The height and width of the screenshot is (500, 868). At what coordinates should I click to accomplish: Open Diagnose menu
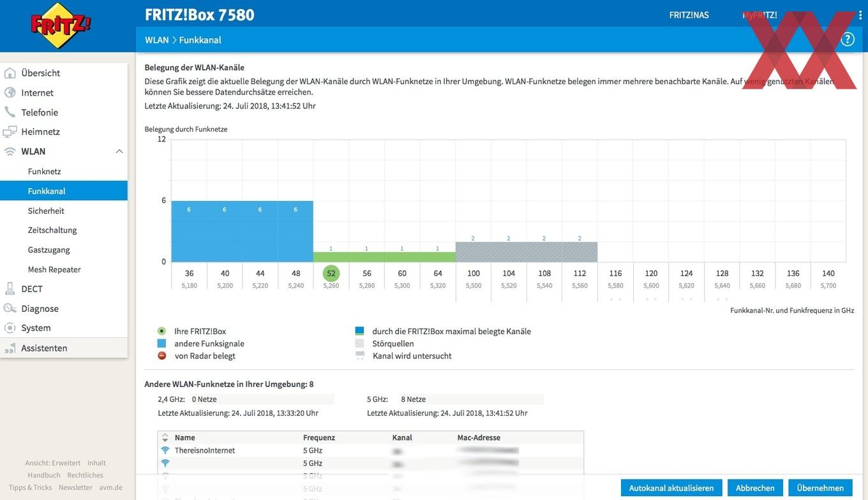point(40,308)
